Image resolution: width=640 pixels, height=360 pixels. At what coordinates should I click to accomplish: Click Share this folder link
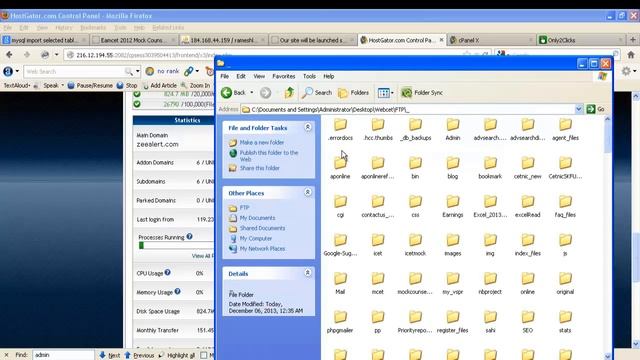pyautogui.click(x=260, y=168)
